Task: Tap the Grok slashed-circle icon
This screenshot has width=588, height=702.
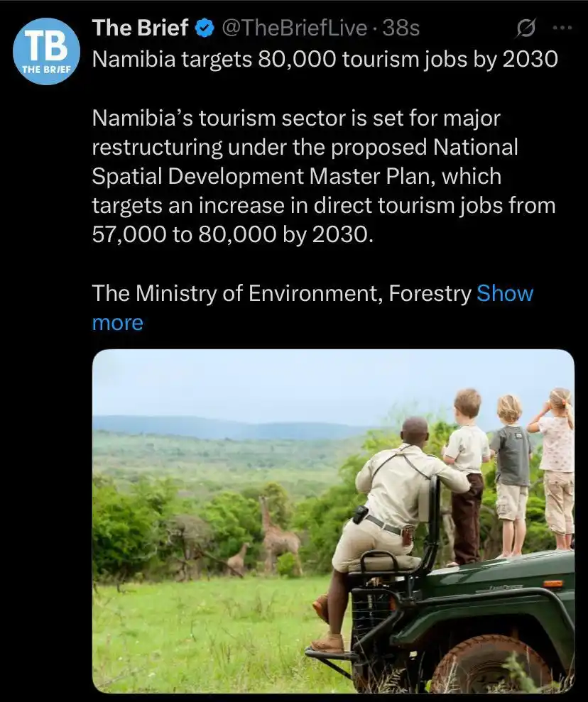Action: point(526,28)
